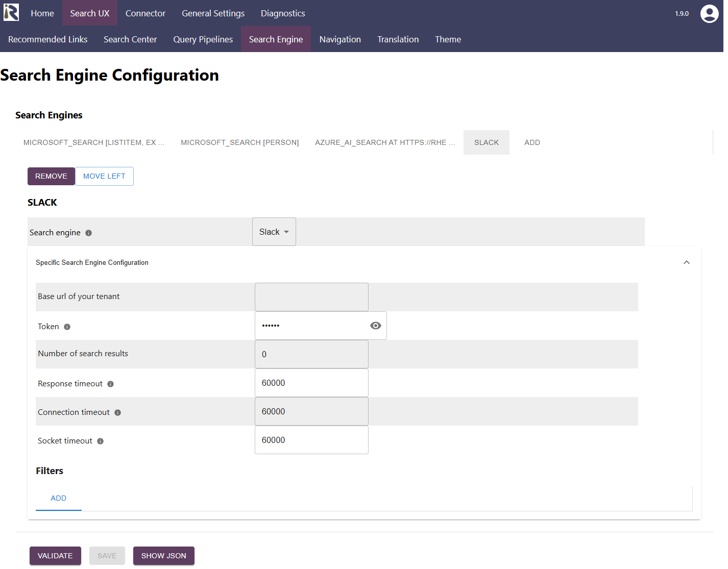The height and width of the screenshot is (569, 728).
Task: Show the Token value via eye icon
Action: coord(376,326)
